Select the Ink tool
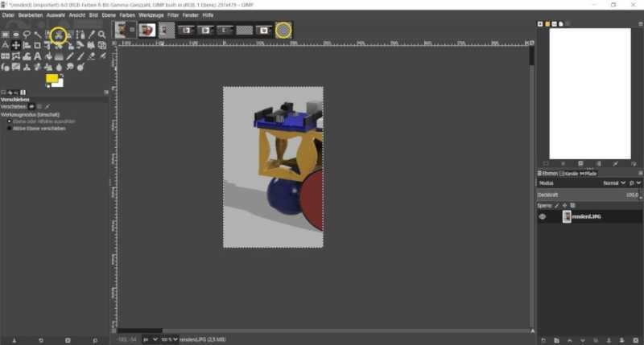 point(6,67)
